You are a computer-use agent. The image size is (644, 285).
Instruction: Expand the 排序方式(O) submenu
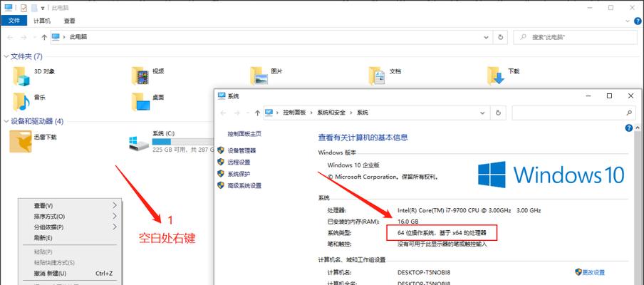tap(70, 216)
